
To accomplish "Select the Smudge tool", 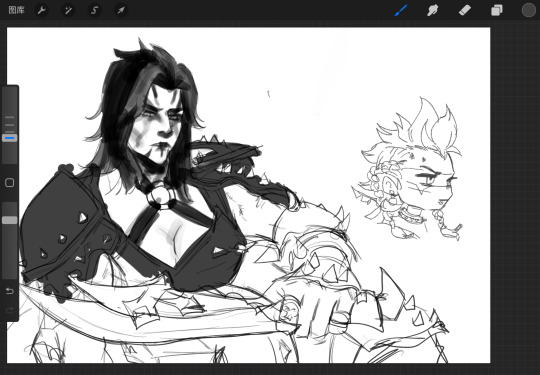I will coord(433,10).
